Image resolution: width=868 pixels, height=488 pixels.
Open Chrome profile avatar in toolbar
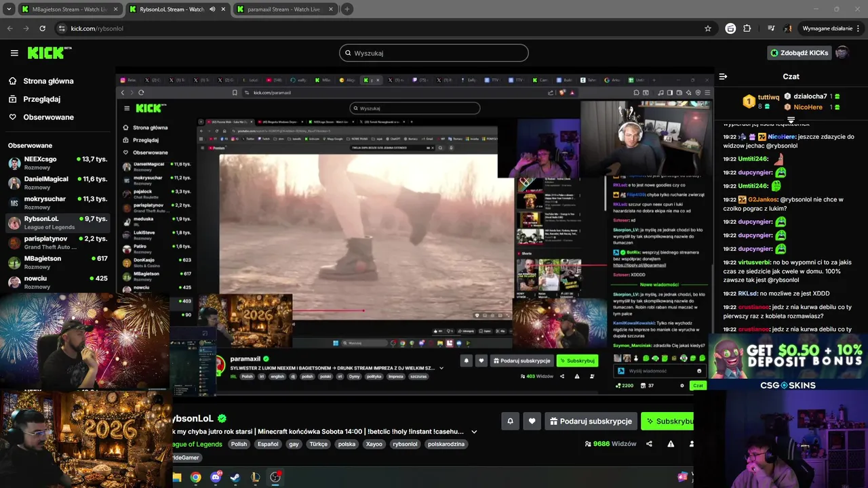coord(788,28)
